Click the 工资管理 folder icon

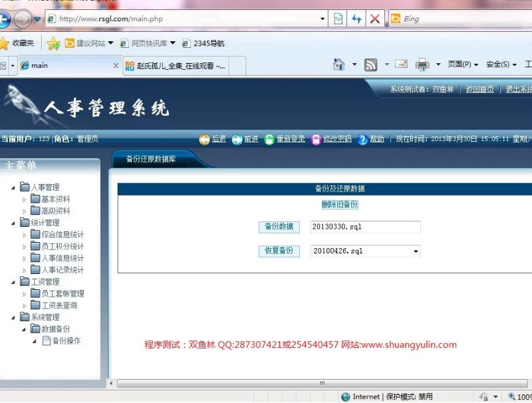(x=25, y=281)
